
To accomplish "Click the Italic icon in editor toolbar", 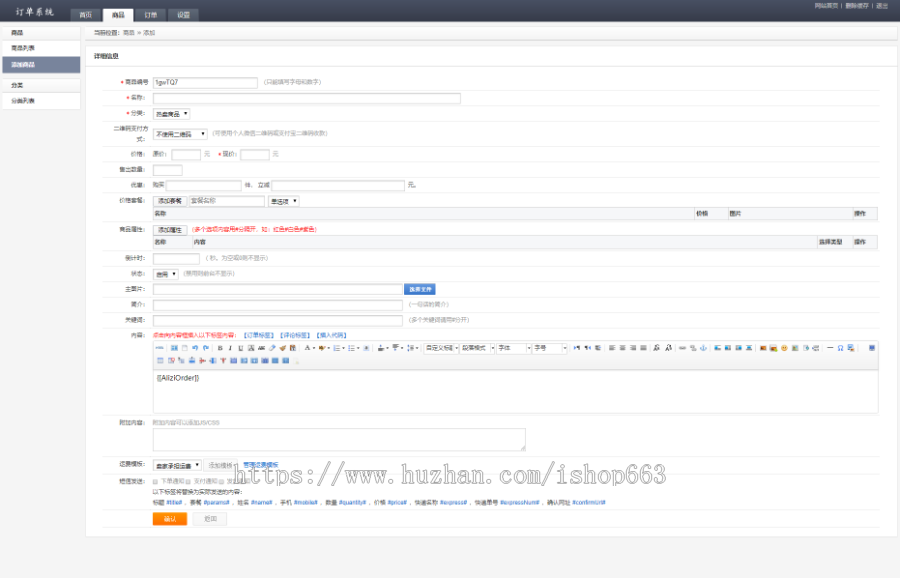I will [x=229, y=348].
